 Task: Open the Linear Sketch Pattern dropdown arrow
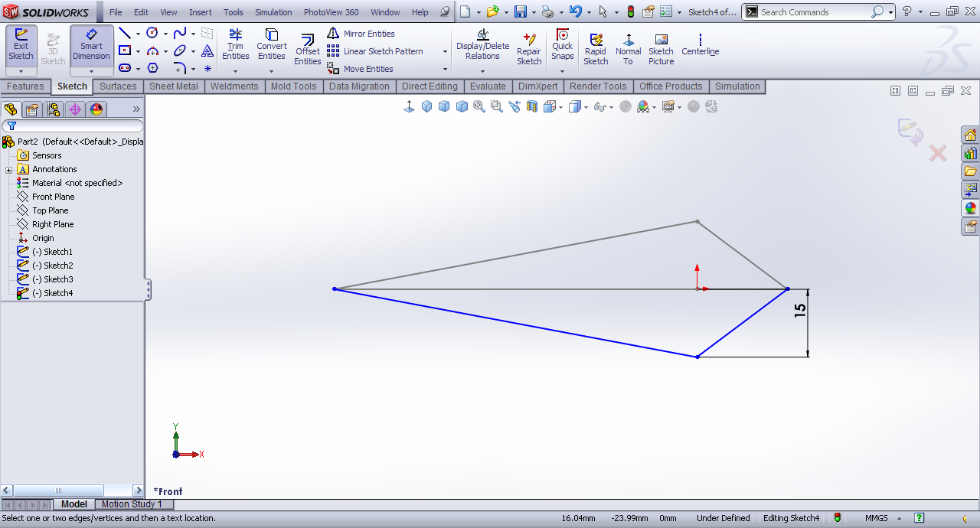445,51
